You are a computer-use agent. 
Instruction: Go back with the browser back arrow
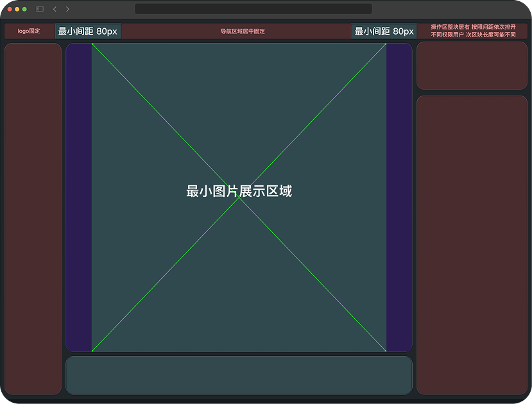pos(55,9)
